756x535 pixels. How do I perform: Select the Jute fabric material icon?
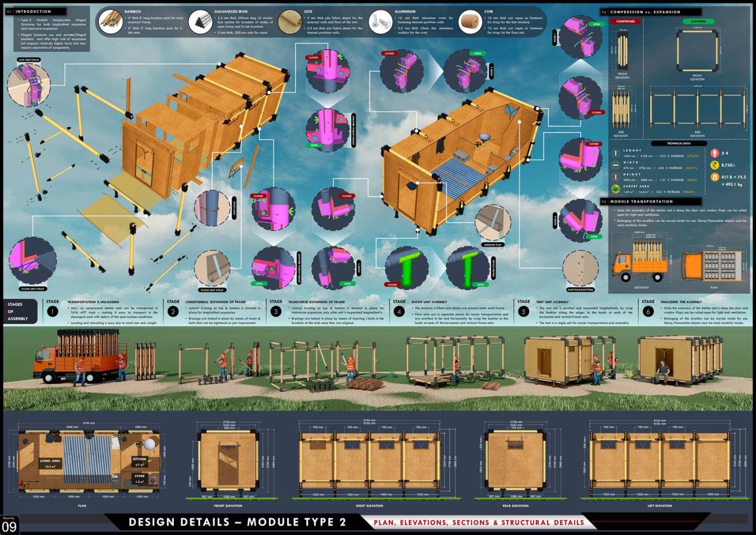point(290,22)
